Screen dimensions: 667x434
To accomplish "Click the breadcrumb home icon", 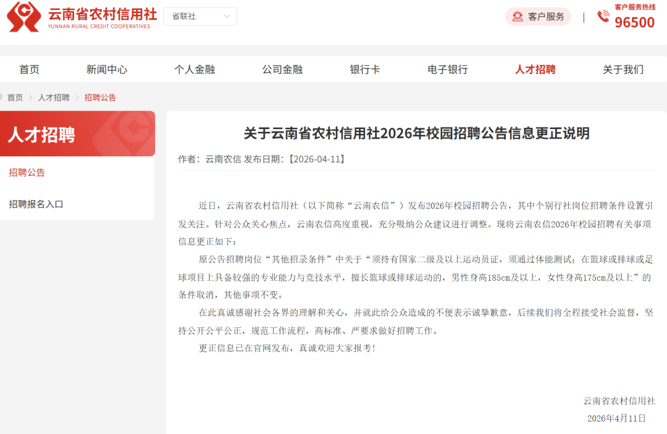I will (x=14, y=98).
